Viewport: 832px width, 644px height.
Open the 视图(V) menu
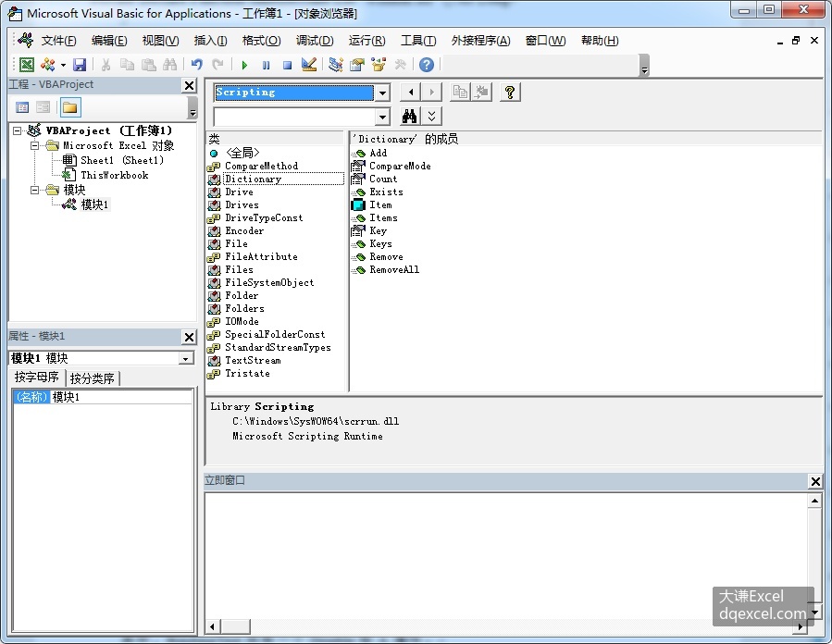[x=160, y=41]
